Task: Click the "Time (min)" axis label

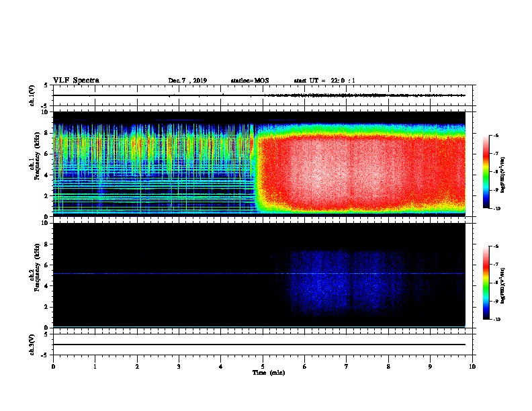Action: pos(269,373)
